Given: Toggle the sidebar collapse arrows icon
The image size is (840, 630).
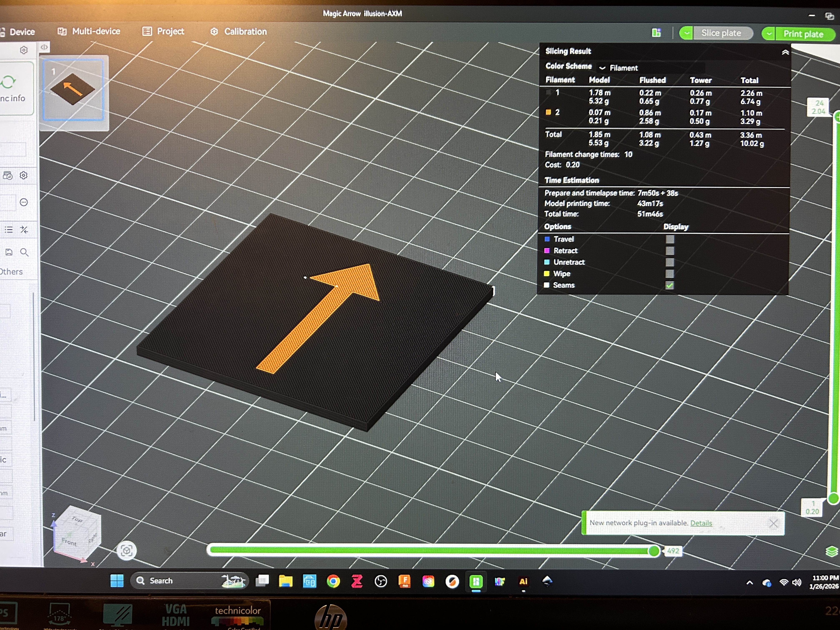Looking at the screenshot, I should click(44, 47).
